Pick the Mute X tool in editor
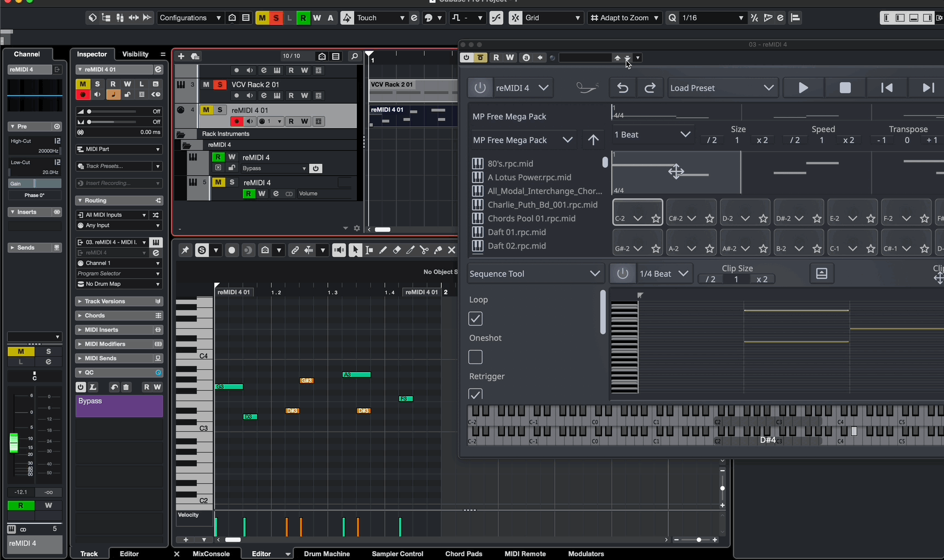This screenshot has height=560, width=944. (451, 250)
